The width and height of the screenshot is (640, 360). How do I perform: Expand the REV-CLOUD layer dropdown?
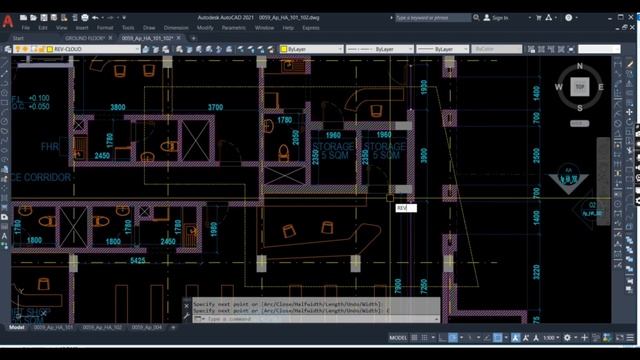[137, 49]
